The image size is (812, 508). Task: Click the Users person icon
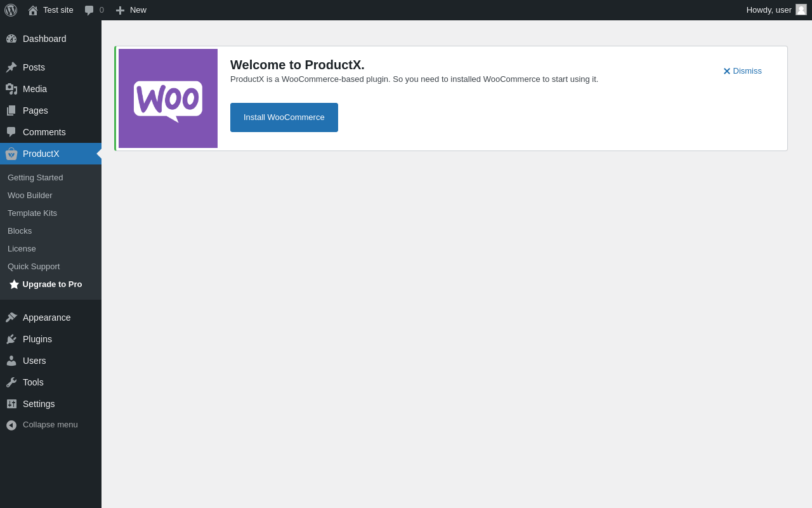pos(11,361)
